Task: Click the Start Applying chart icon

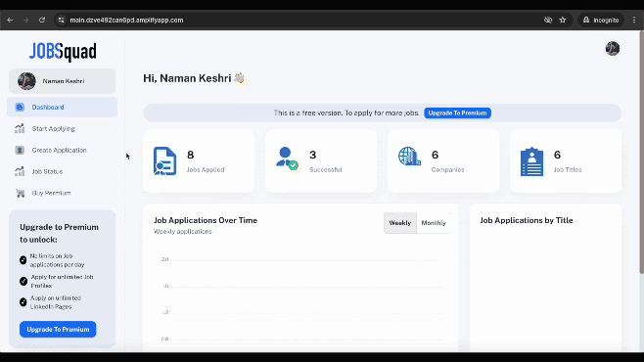Action: (20, 128)
